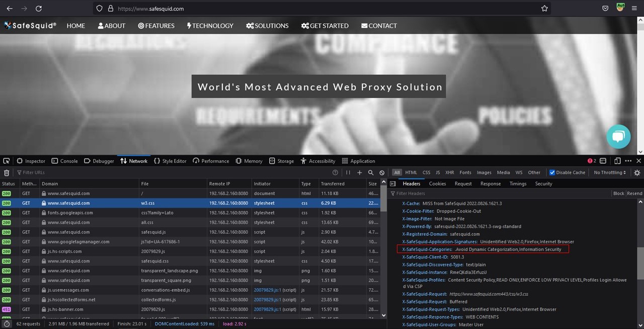Activate the element picker icon in devtools

tap(7, 161)
